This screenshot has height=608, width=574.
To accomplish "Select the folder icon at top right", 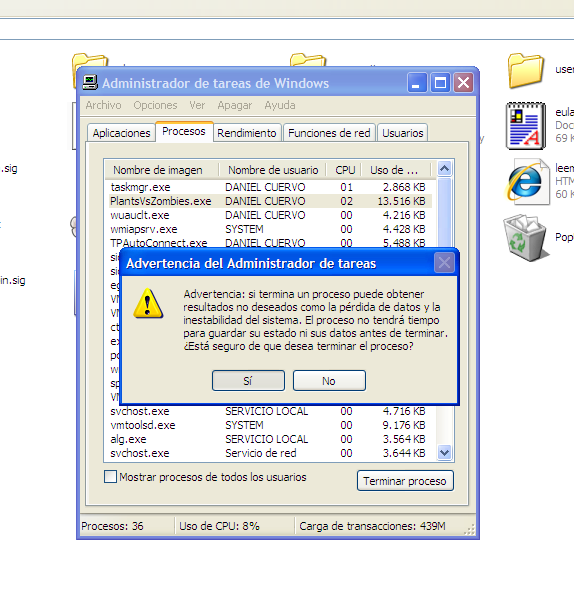I will click(x=526, y=70).
